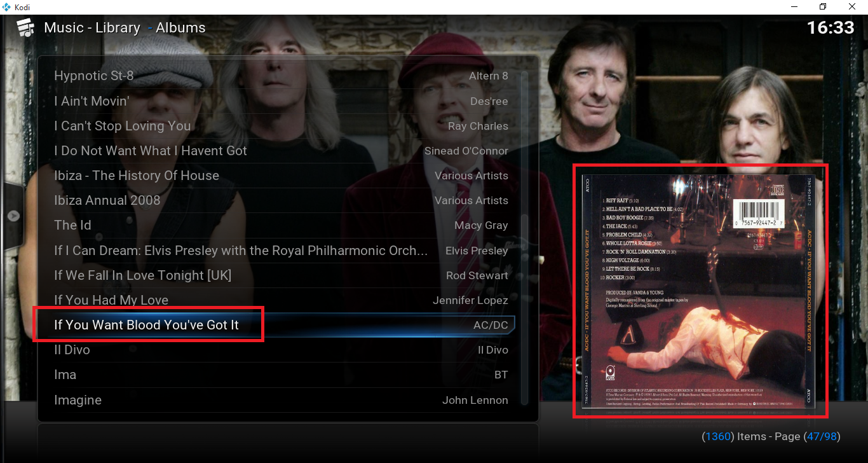Open "If You Want Blood You've Got It"
The width and height of the screenshot is (868, 463).
coord(147,324)
